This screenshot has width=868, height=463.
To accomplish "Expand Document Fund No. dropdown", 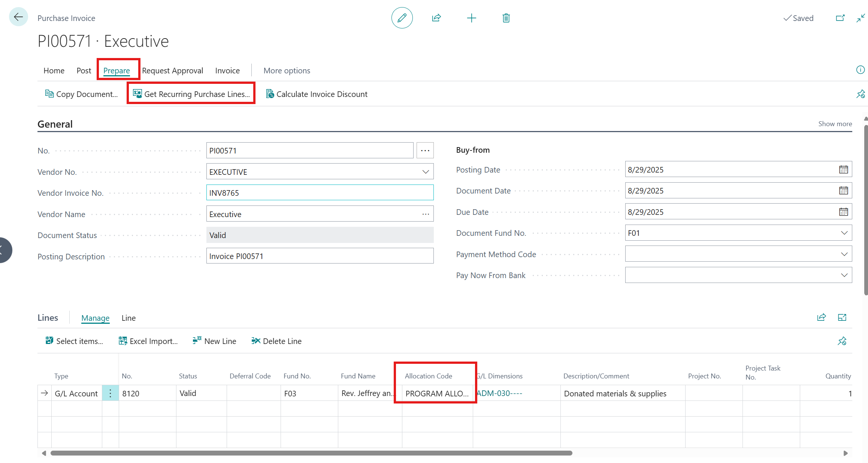I will 844,233.
